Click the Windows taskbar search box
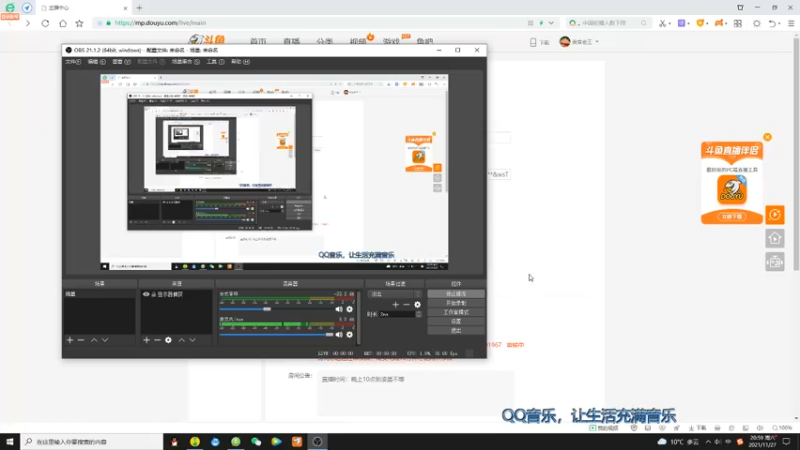800x450 pixels. (92, 442)
